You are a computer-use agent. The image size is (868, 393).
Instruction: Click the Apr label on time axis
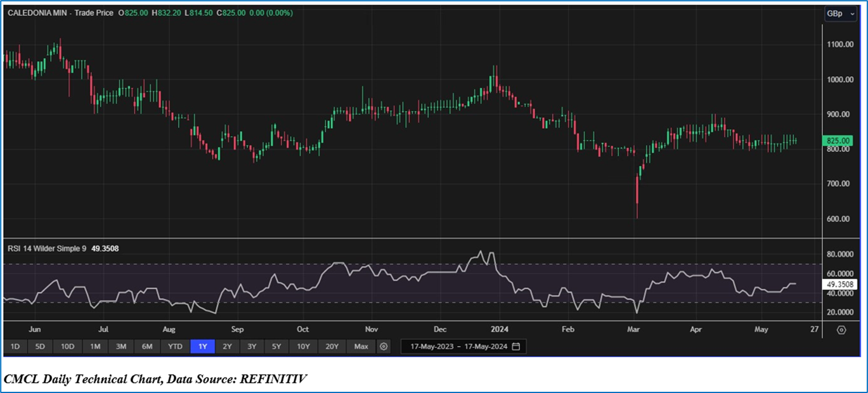point(696,329)
